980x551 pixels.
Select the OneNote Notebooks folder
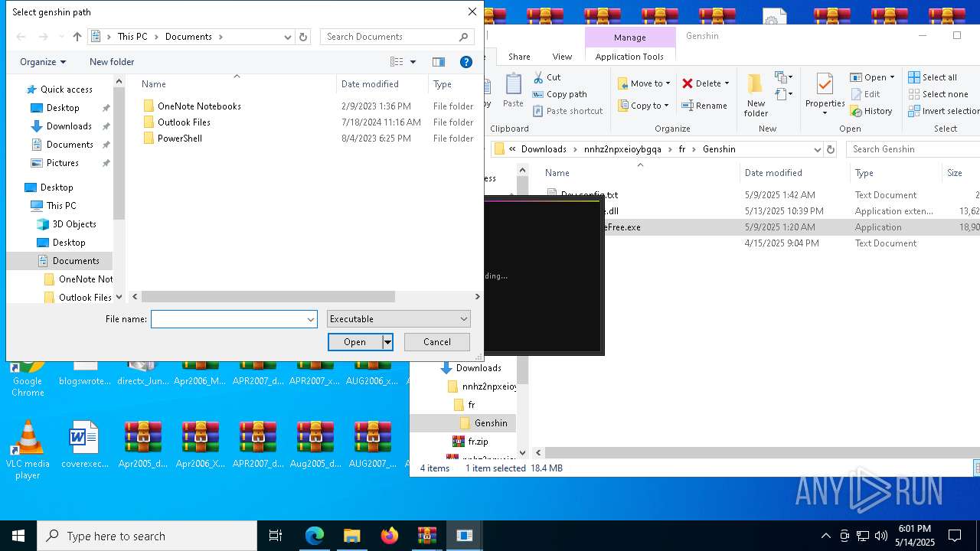coord(199,106)
